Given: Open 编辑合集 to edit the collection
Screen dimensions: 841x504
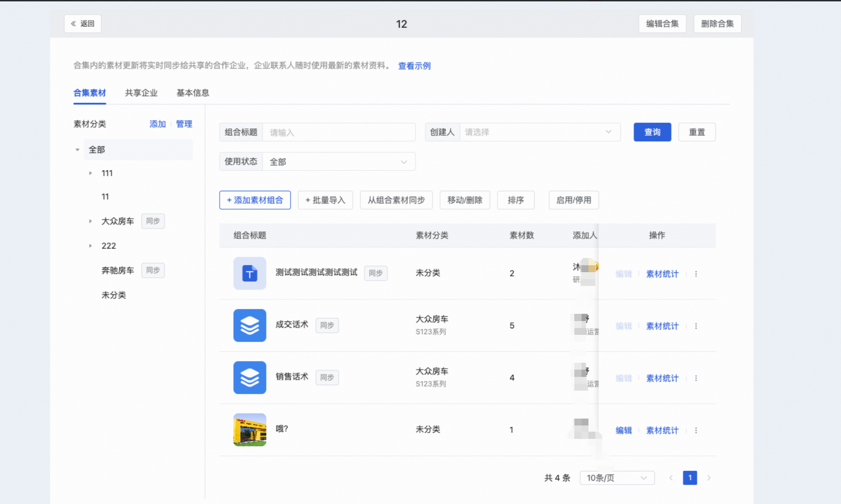Looking at the screenshot, I should [662, 23].
